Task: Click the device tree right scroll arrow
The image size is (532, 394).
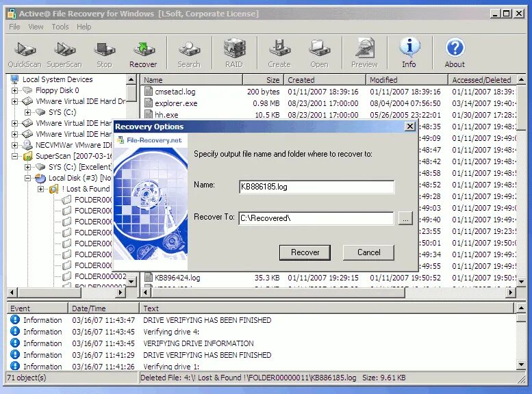Action: (x=120, y=292)
